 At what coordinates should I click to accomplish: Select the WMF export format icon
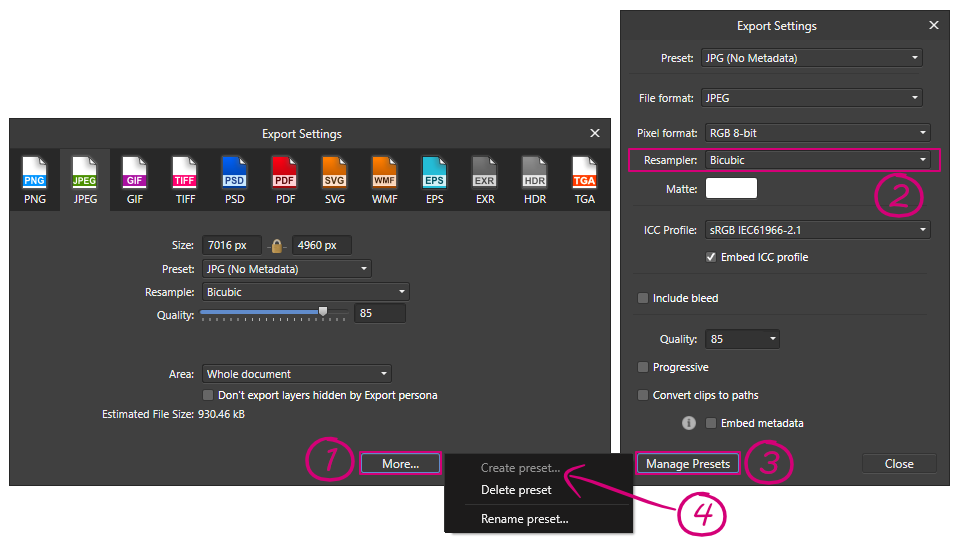tap(384, 181)
